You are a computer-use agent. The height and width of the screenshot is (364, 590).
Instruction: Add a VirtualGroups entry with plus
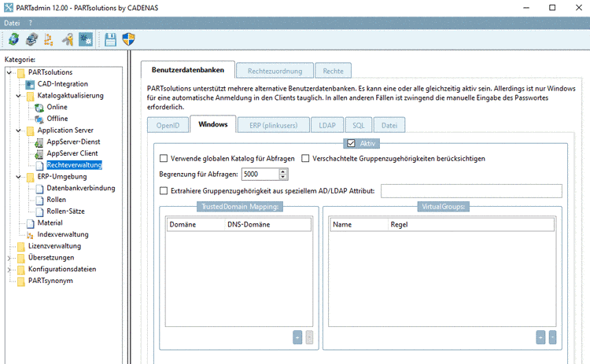coord(540,337)
